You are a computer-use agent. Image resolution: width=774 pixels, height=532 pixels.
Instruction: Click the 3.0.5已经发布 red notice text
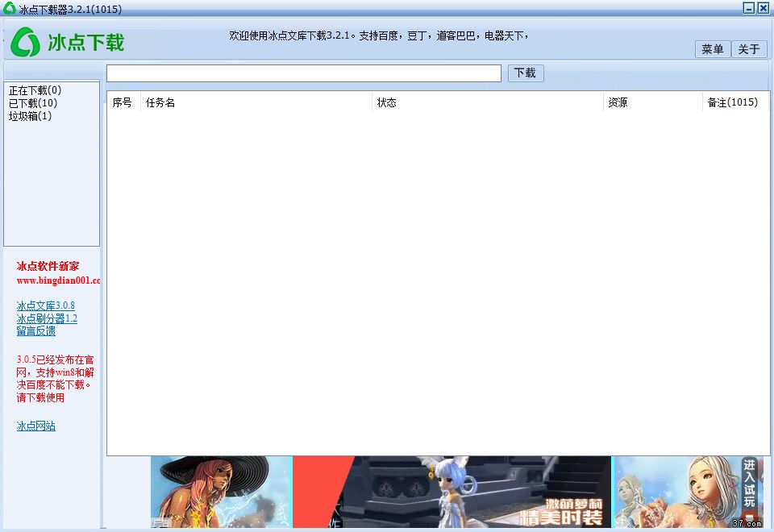coord(55,379)
